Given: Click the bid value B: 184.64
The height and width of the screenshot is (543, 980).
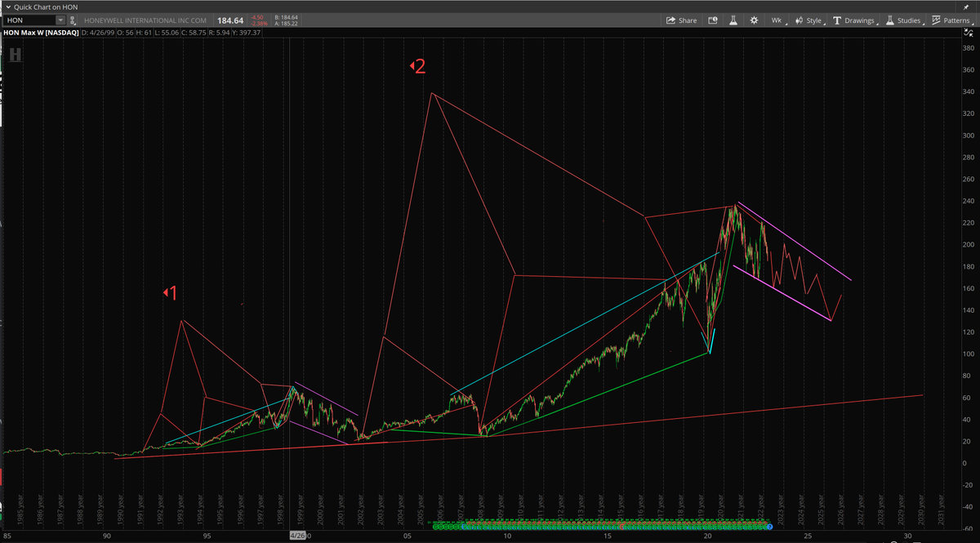Looking at the screenshot, I should click(287, 16).
